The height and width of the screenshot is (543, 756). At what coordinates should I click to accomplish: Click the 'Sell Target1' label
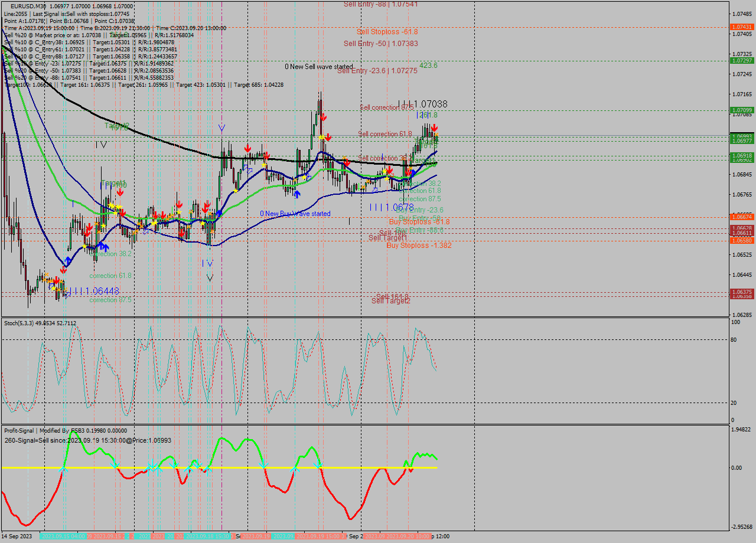coord(388,238)
